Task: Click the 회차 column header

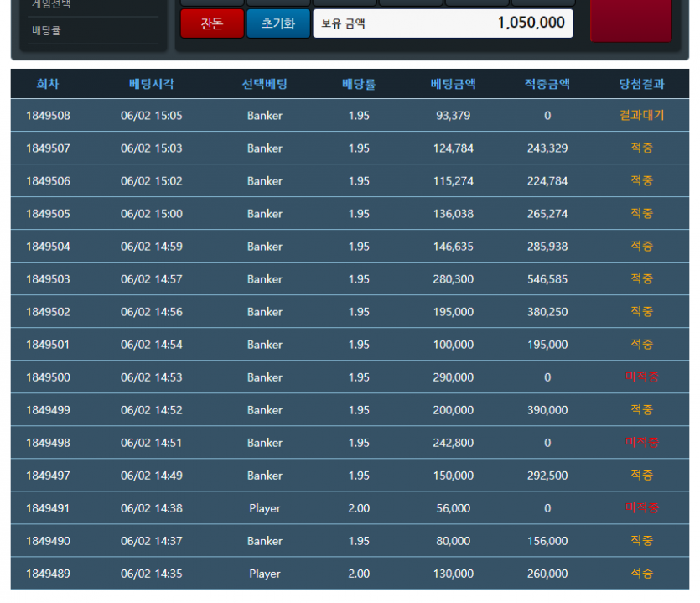Action: (x=48, y=84)
